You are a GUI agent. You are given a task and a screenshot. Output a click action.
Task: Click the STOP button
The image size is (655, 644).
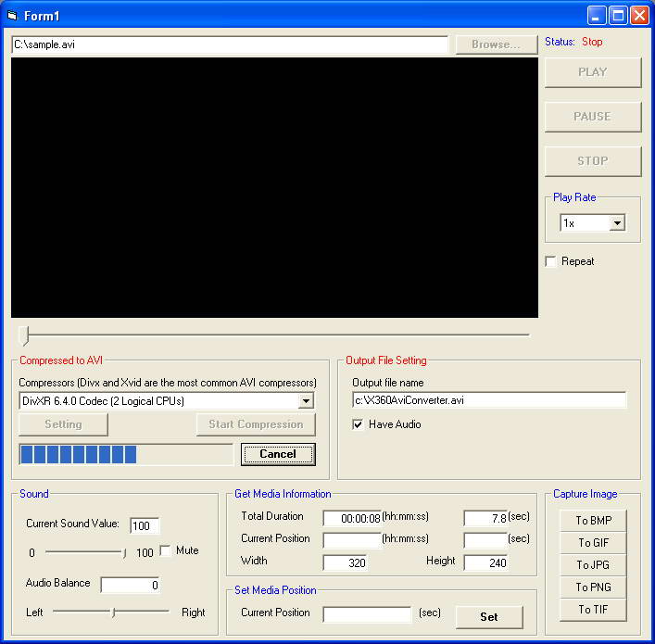point(592,161)
